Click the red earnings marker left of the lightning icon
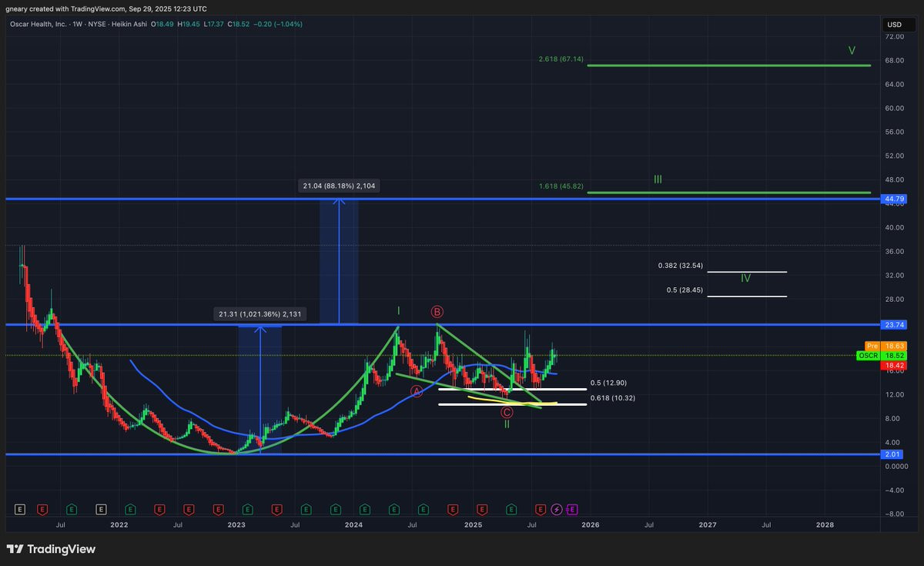Image resolution: width=924 pixels, height=566 pixels. coord(541,509)
